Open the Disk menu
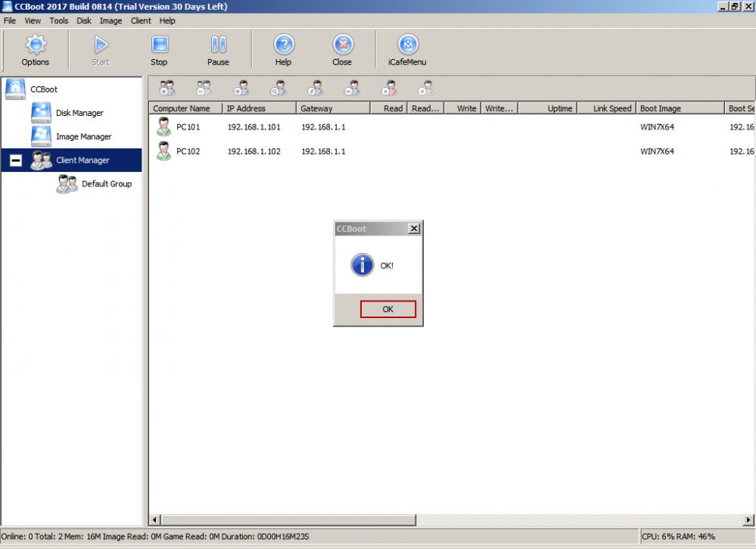The width and height of the screenshot is (756, 549). 84,20
